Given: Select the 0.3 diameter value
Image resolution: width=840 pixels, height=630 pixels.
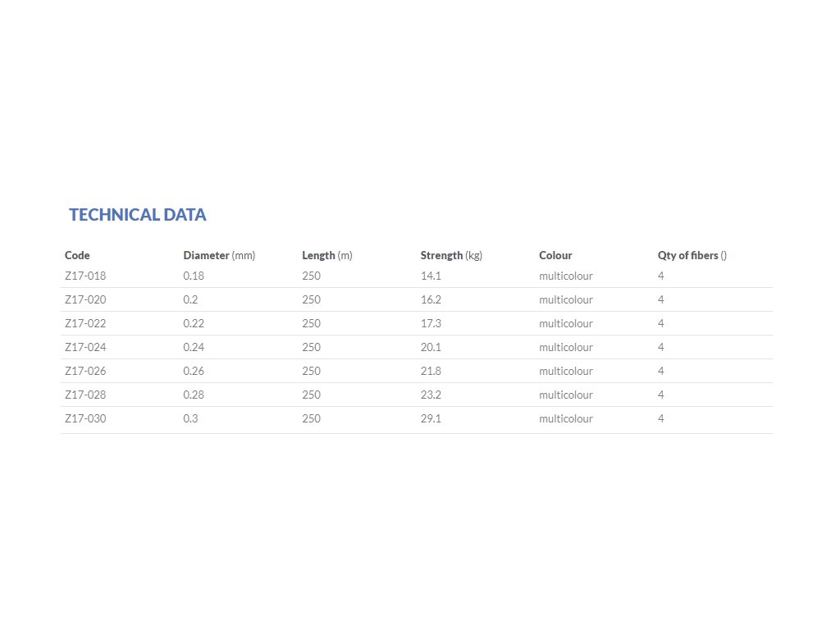Looking at the screenshot, I should coord(190,418).
